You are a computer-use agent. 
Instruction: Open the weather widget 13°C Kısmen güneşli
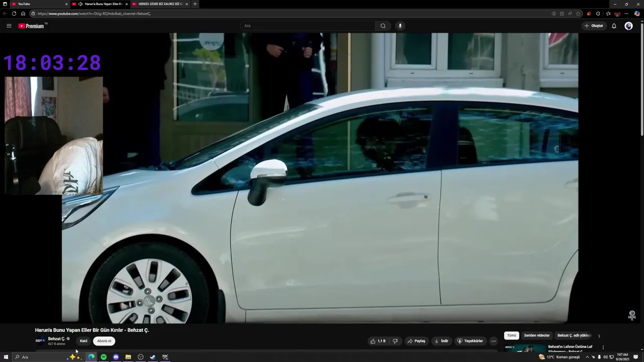[559, 357]
